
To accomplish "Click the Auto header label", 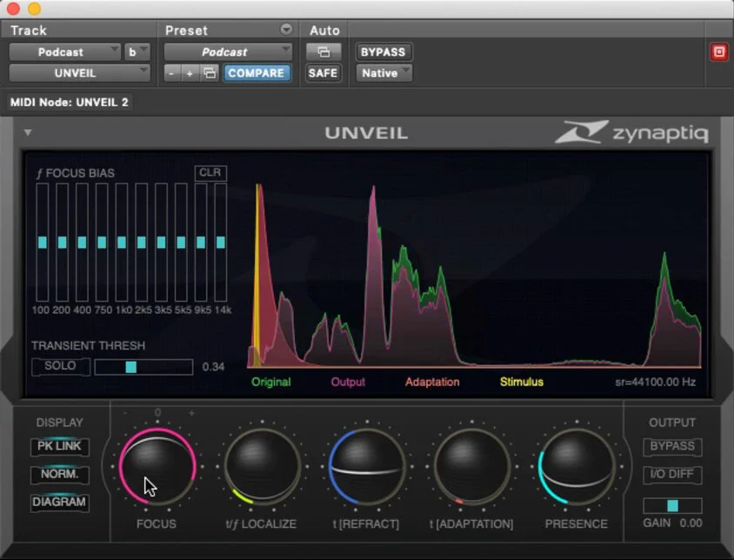I will pyautogui.click(x=325, y=30).
